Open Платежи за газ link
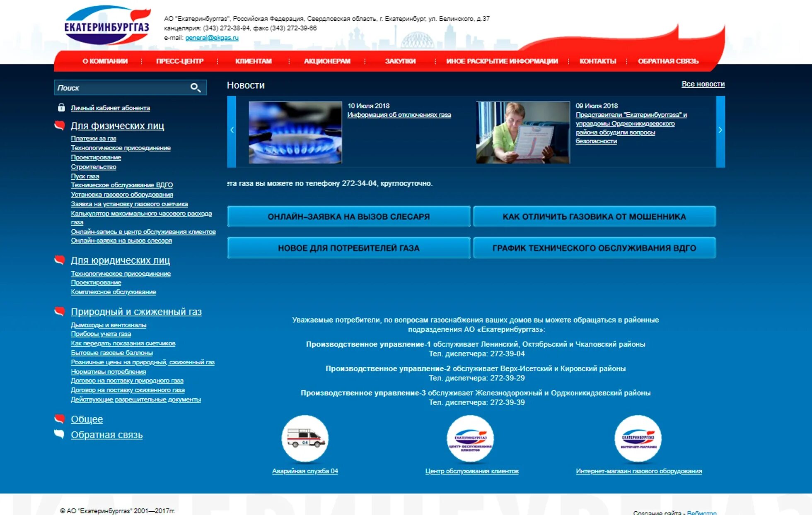Image resolution: width=812 pixels, height=515 pixels. [93, 139]
